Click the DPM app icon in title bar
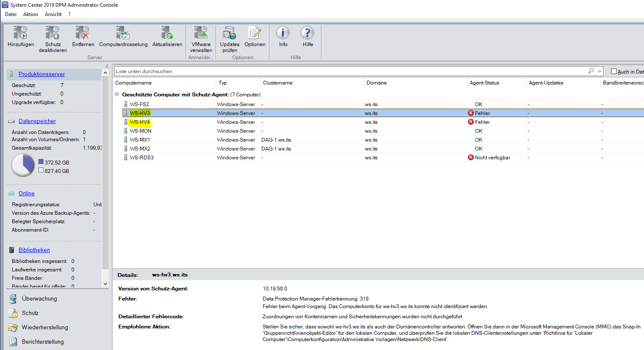Image resolution: width=644 pixels, height=350 pixels. 5,5
